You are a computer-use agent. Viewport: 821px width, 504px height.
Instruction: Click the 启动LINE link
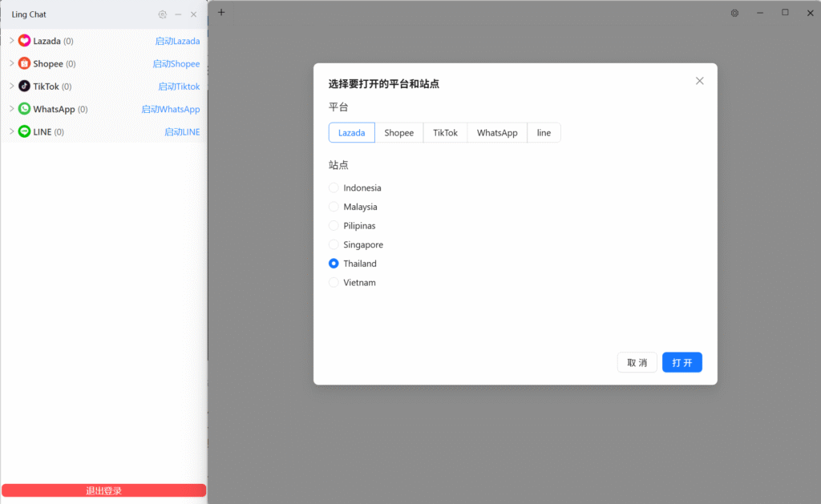[x=182, y=132]
